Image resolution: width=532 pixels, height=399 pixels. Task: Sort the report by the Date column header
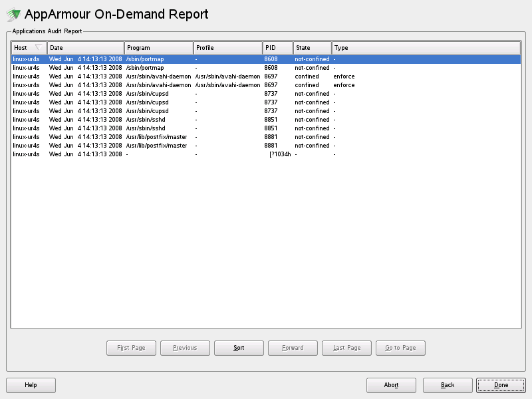click(84, 47)
